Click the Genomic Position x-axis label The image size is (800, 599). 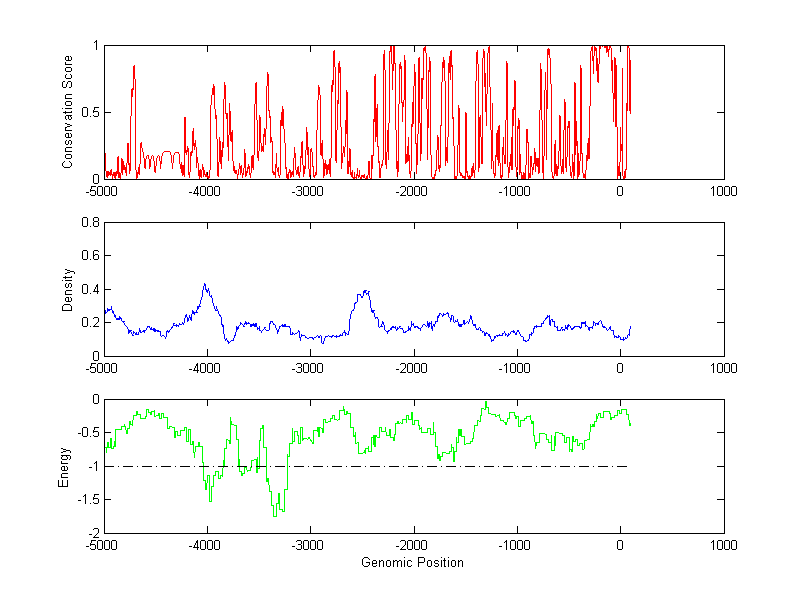[x=413, y=563]
